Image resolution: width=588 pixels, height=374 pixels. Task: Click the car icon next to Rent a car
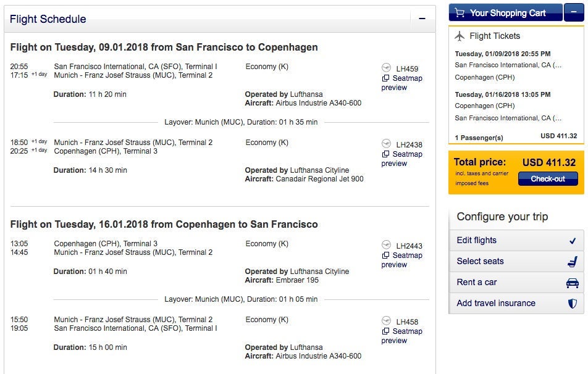click(x=572, y=283)
